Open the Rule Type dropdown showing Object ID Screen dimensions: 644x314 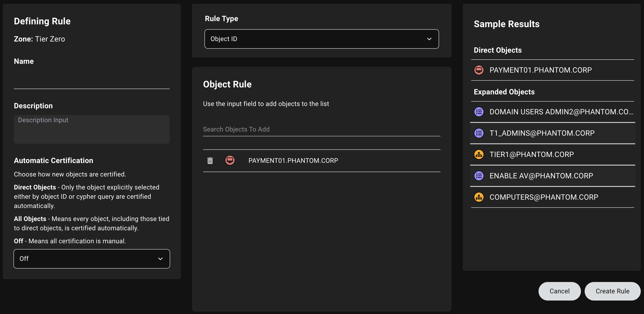tap(322, 39)
